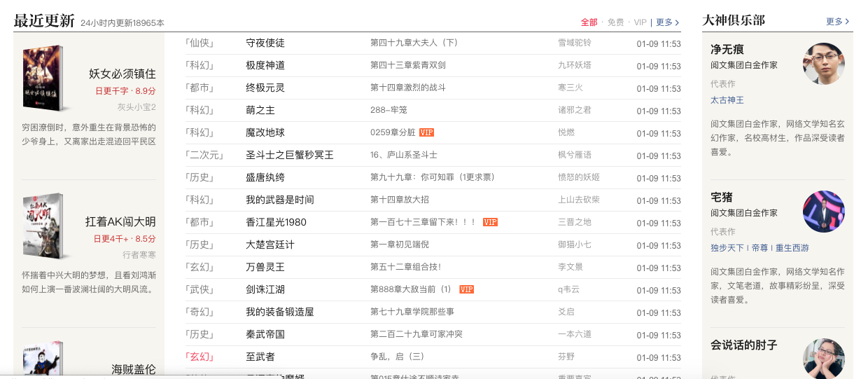The height and width of the screenshot is (379, 868).
Task: Open the novel 守夜使徒
Action: [265, 43]
